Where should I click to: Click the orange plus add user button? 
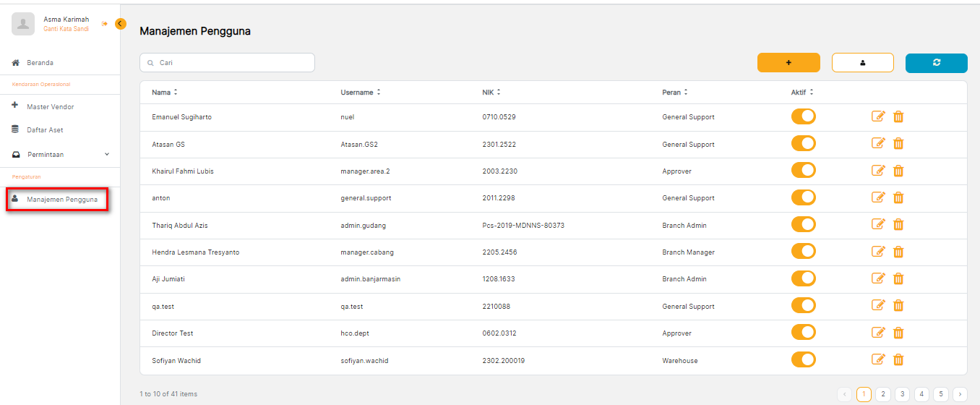click(x=788, y=63)
